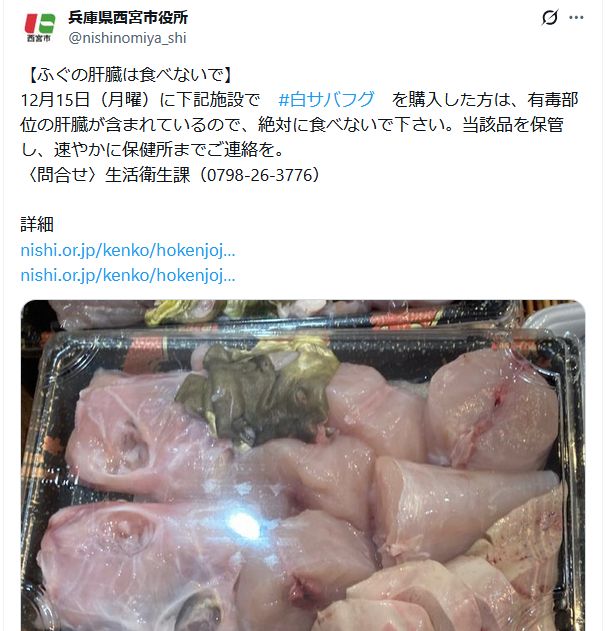Viewport: 605px width, 631px height.
Task: Open the @nishinomiya_shi handle link
Action: 127,38
